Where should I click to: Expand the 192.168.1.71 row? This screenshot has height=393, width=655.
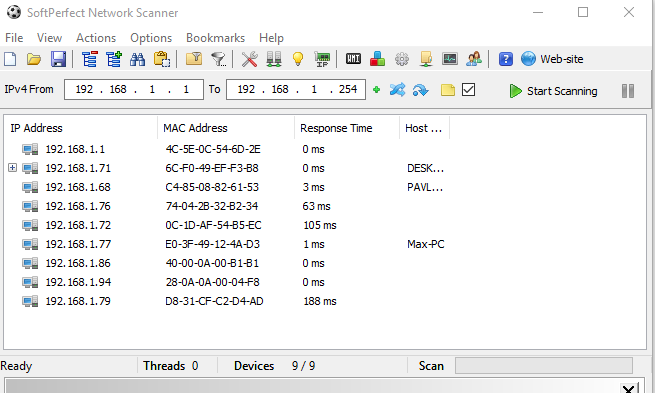[x=13, y=167]
